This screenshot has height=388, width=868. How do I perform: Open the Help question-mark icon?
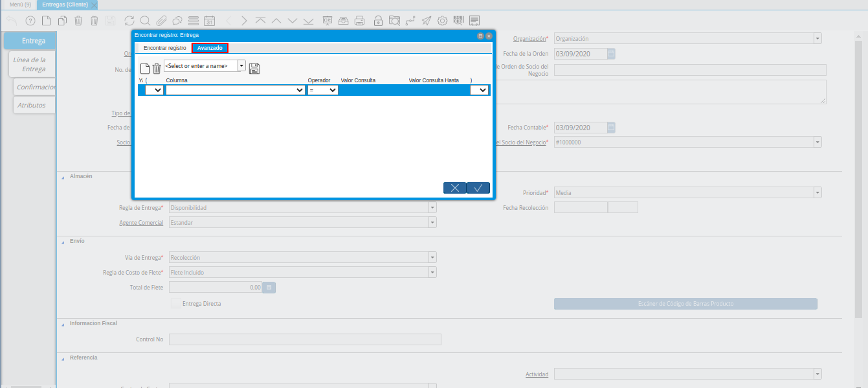30,21
